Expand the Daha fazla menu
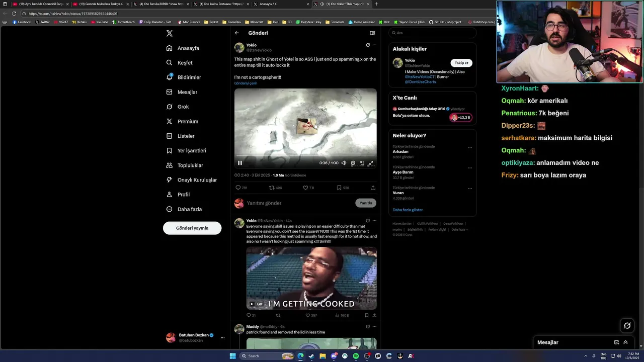The width and height of the screenshot is (644, 362). click(184, 209)
